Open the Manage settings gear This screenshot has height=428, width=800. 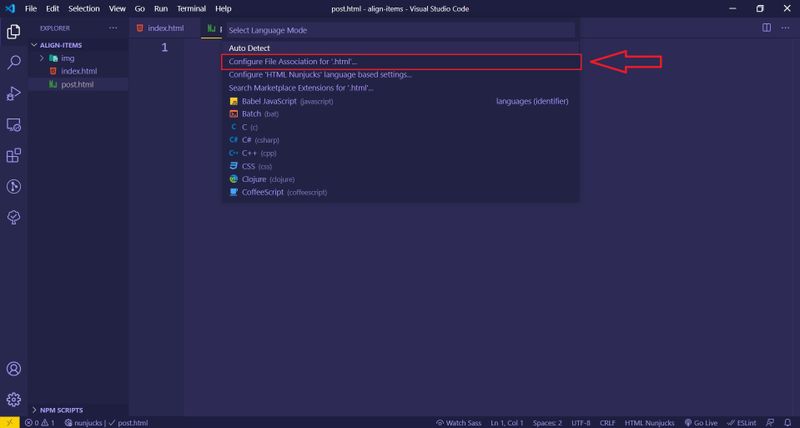(14, 400)
